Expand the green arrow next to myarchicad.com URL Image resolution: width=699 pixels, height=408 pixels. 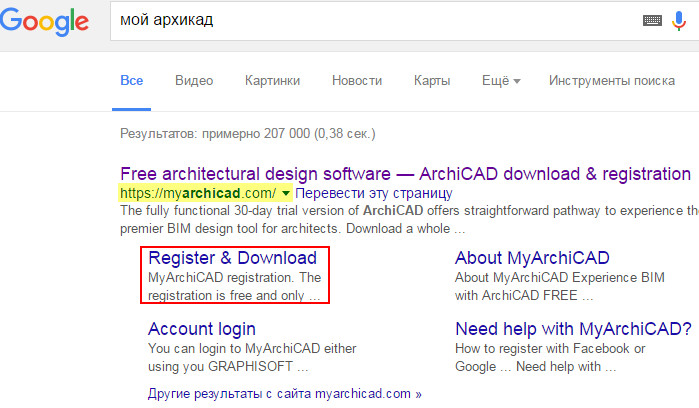[x=286, y=194]
